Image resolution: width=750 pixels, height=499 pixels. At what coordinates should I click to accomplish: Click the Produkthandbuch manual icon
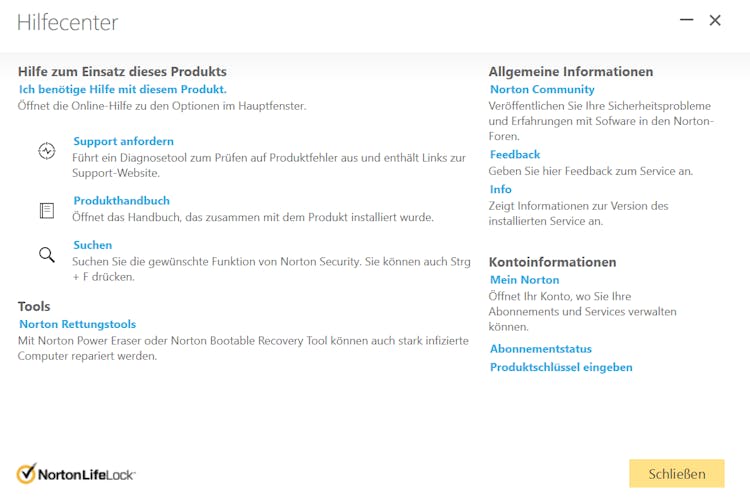pos(47,210)
